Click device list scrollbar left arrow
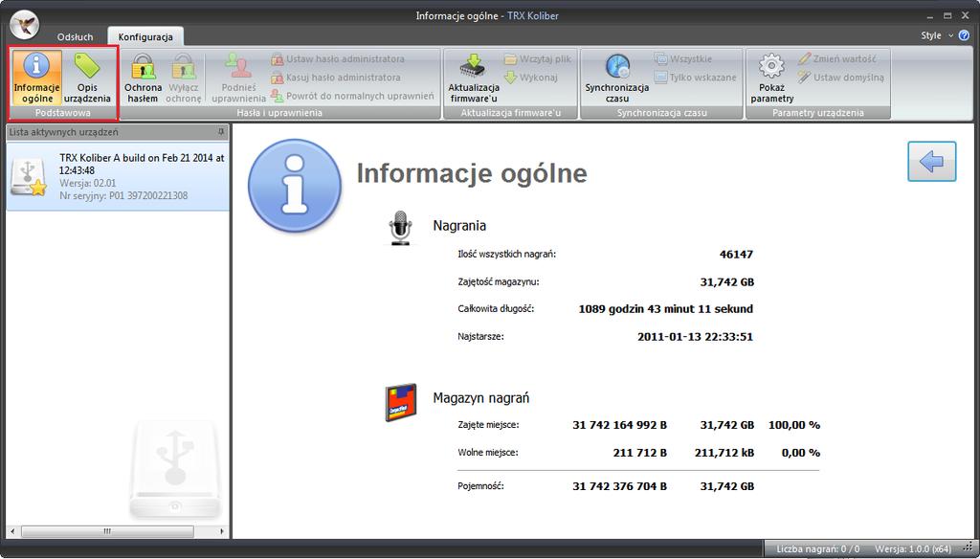The width and height of the screenshot is (980, 559). (x=13, y=531)
